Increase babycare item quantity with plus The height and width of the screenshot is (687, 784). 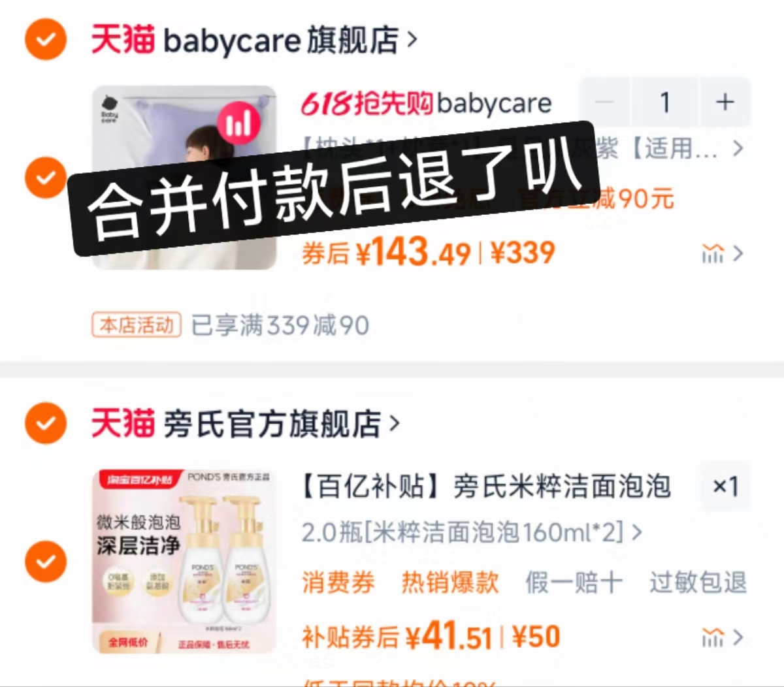click(x=725, y=102)
